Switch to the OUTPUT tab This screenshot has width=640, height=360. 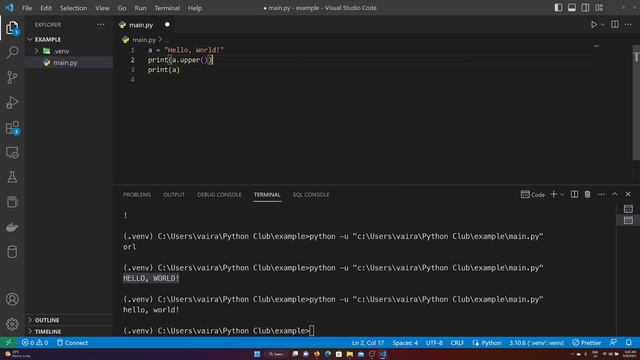[174, 195]
